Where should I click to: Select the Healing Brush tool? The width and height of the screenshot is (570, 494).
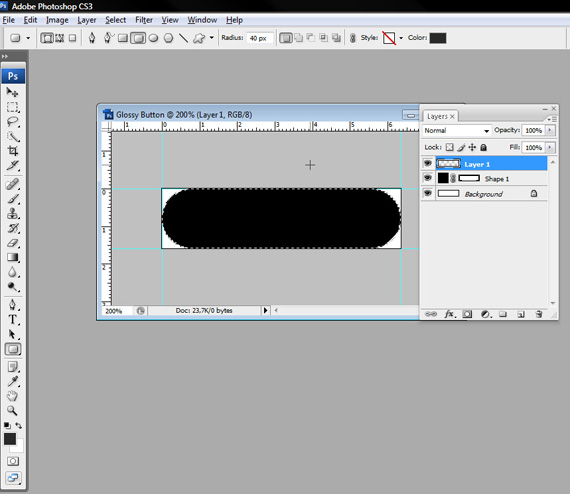coord(12,184)
